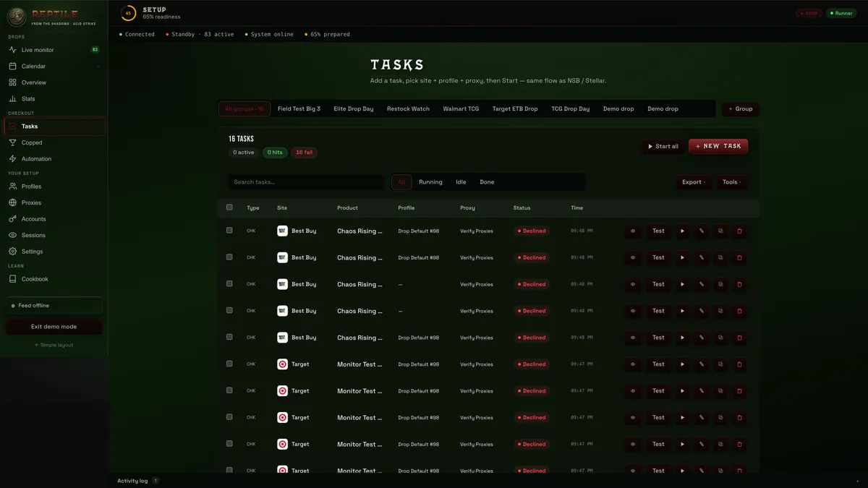Open the Stats page
Image resolution: width=868 pixels, height=488 pixels.
54,98
